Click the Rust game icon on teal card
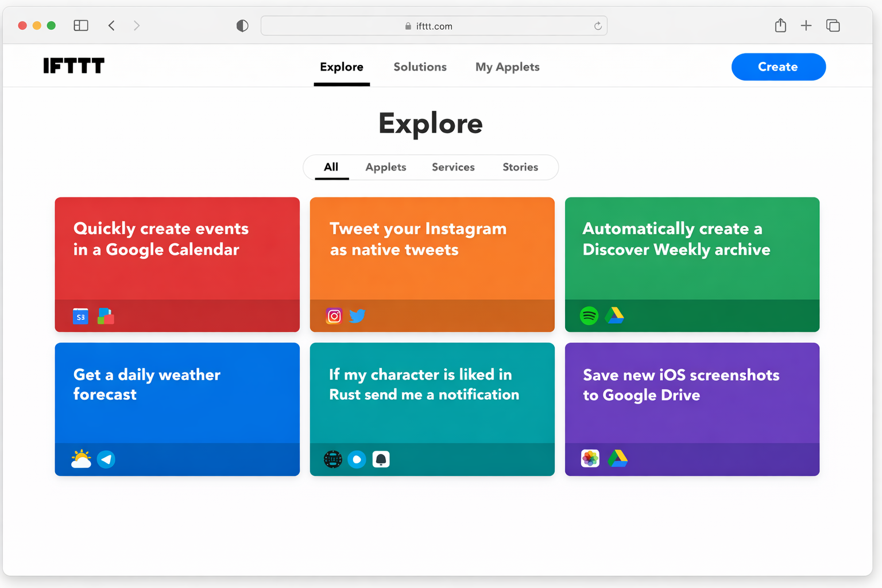 (x=333, y=459)
